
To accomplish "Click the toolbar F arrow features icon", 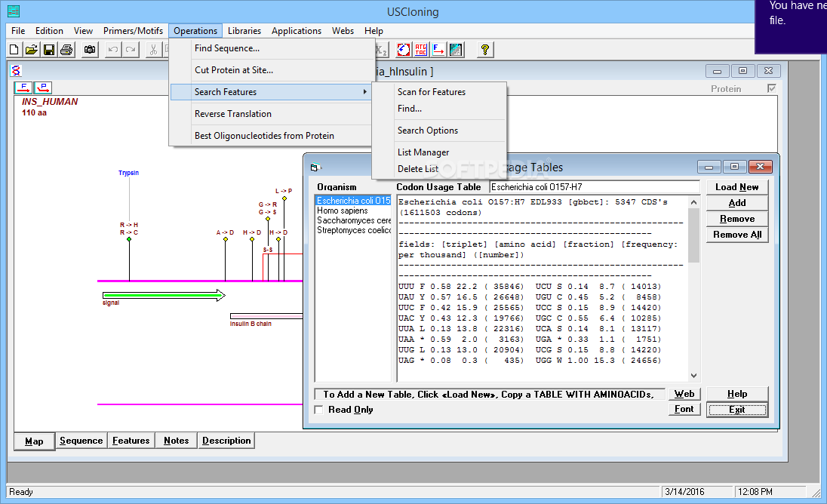I will (438, 50).
